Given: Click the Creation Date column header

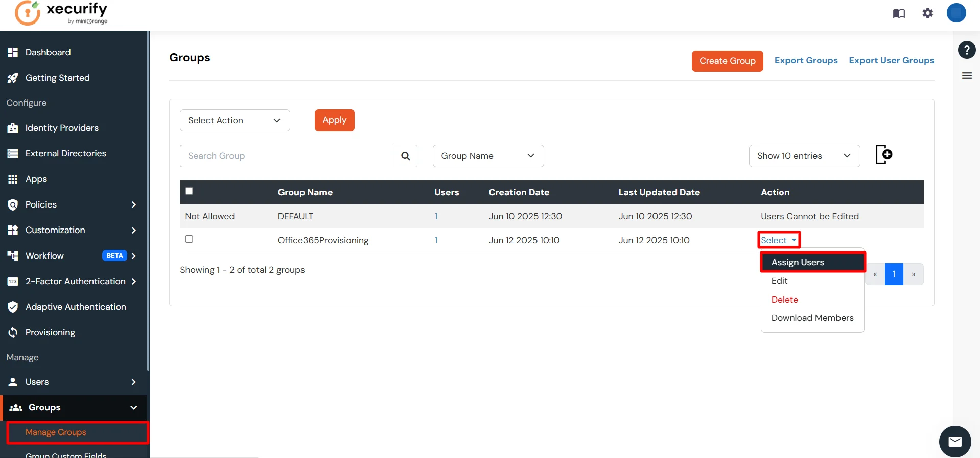Looking at the screenshot, I should tap(519, 192).
